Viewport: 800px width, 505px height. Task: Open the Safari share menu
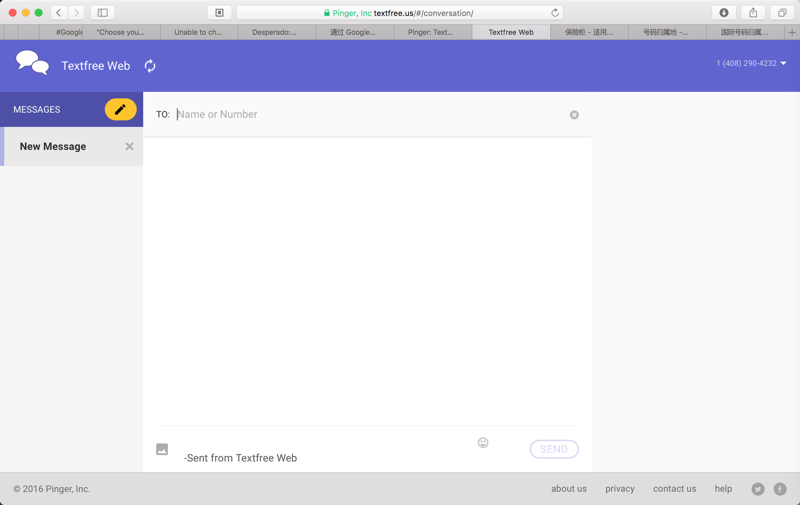point(753,12)
